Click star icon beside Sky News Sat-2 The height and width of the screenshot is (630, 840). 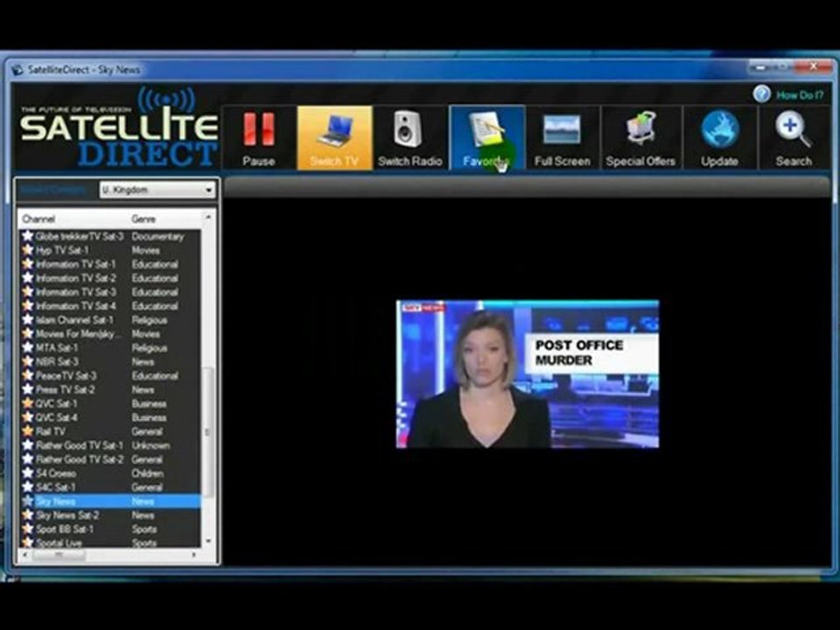pos(27,514)
